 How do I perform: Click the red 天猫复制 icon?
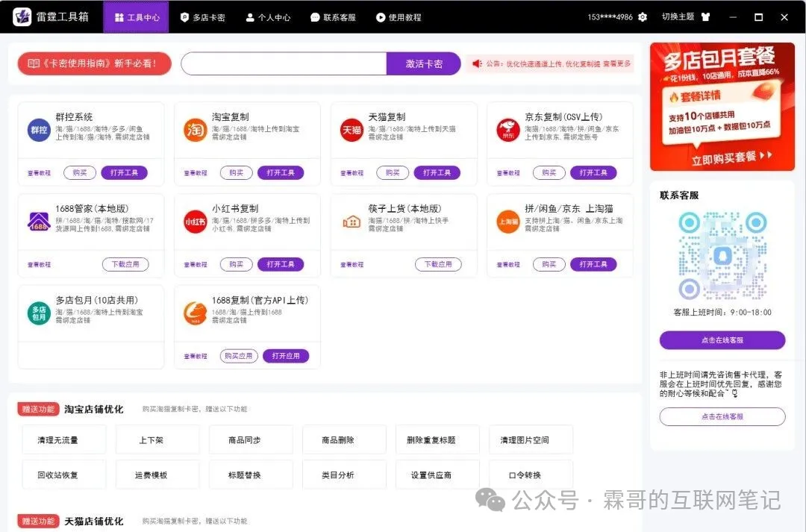point(352,130)
